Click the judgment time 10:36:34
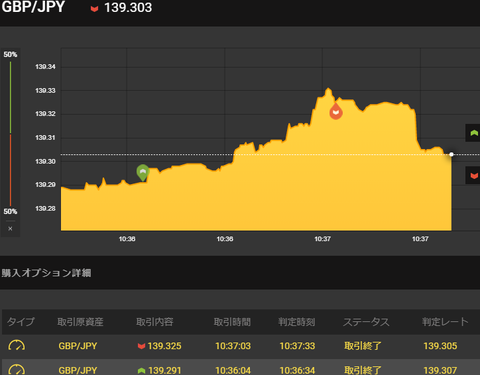 coord(297,370)
